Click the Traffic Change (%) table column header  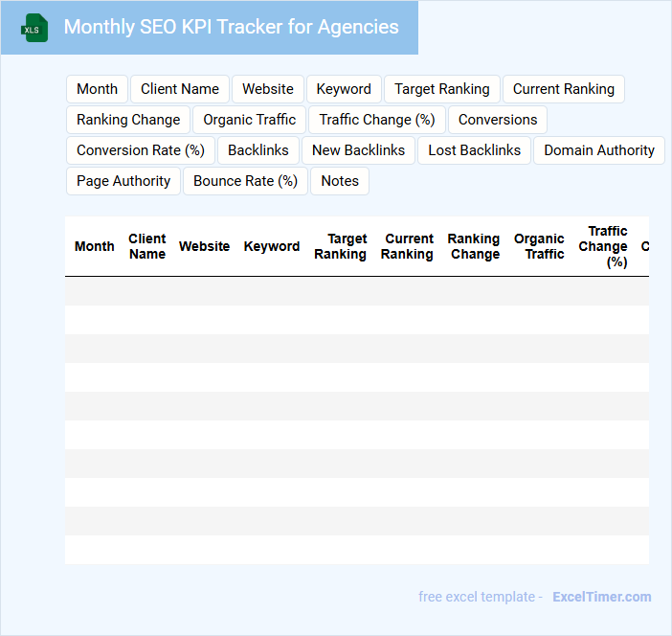pos(603,246)
